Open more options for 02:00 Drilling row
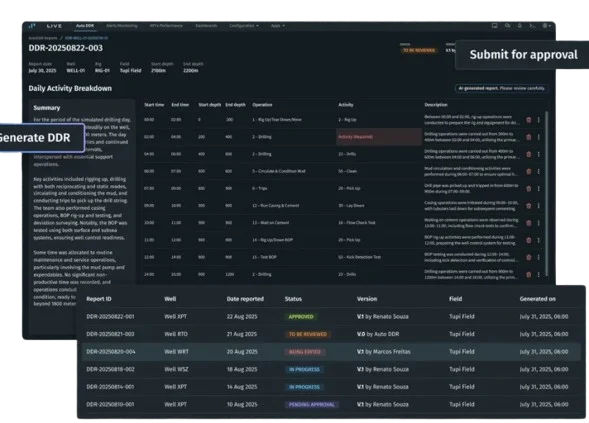 539,137
